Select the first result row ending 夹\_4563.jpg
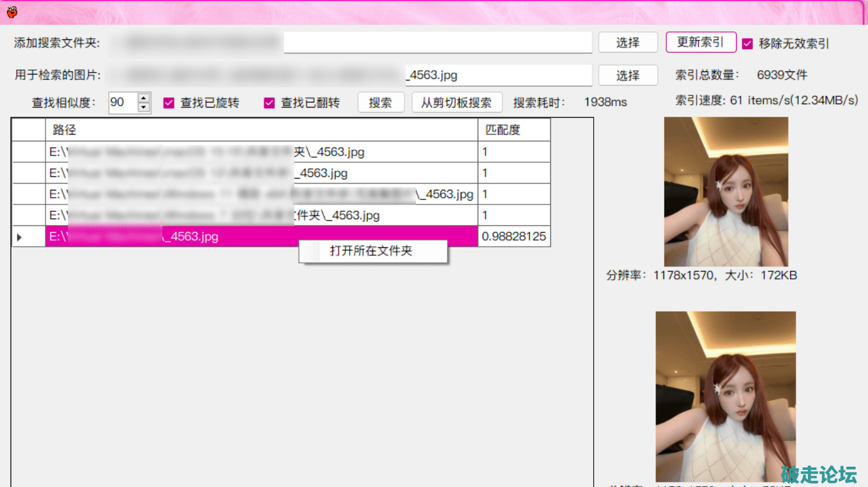Viewport: 868px width, 487px height. pos(261,152)
